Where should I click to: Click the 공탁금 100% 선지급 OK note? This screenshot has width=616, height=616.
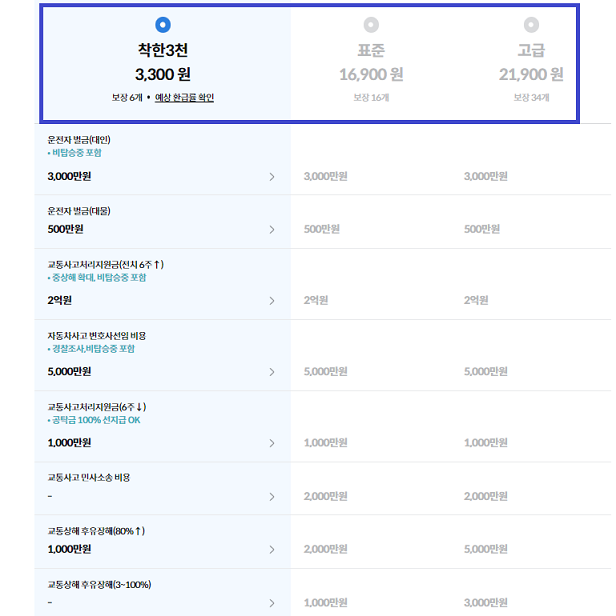click(96, 420)
